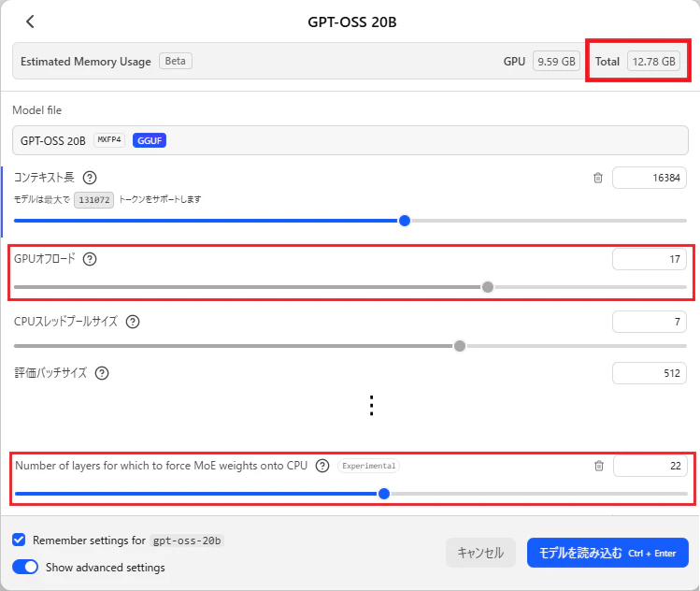Click the MXFP4 quantization badge
Viewport: 700px width, 591px height.
click(x=109, y=140)
